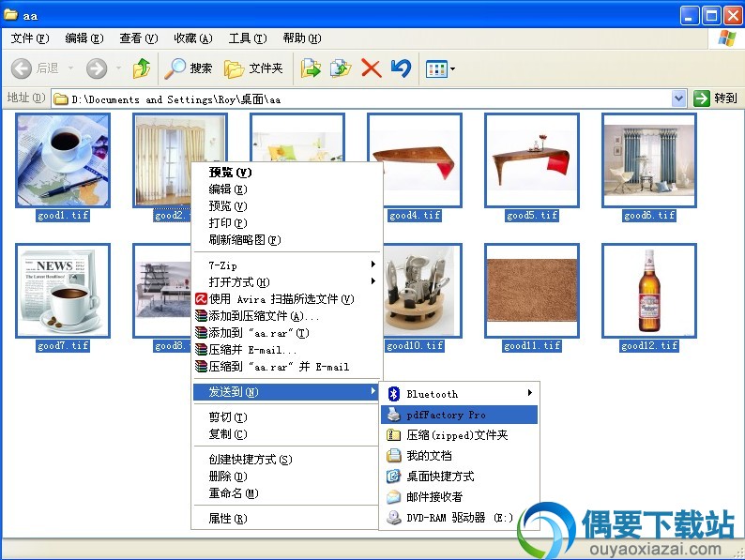This screenshot has width=745, height=560.
Task: Open the 收藏(A) menu
Action: tap(193, 38)
